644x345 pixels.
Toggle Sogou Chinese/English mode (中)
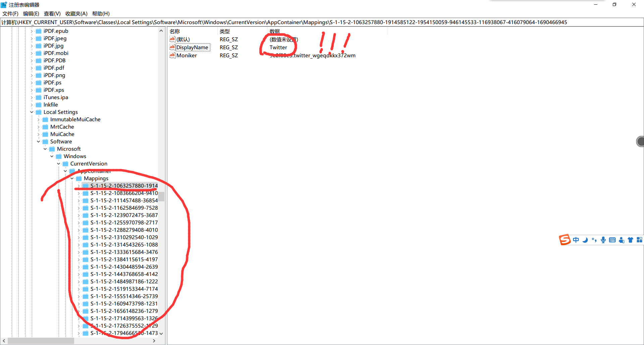click(x=576, y=240)
